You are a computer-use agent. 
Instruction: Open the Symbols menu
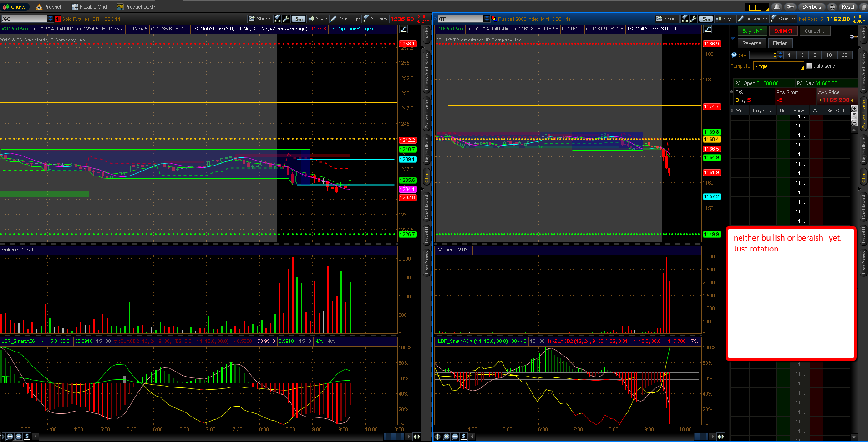click(812, 7)
